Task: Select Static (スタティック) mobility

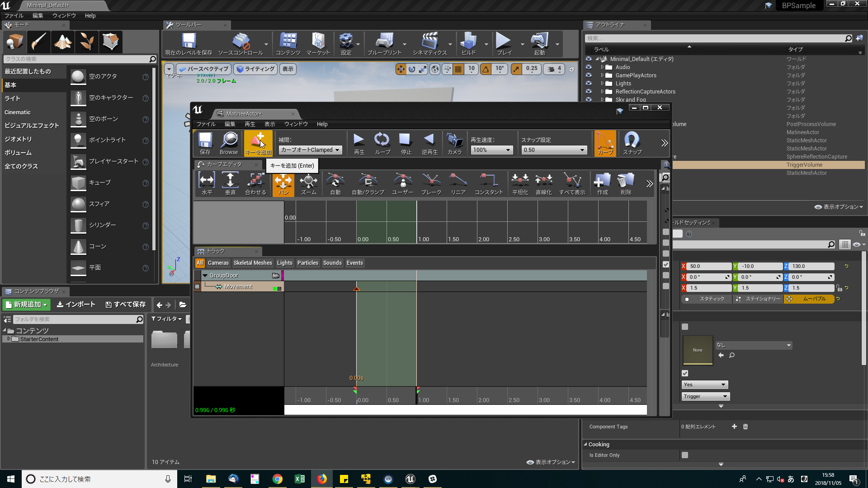Action: coord(707,299)
